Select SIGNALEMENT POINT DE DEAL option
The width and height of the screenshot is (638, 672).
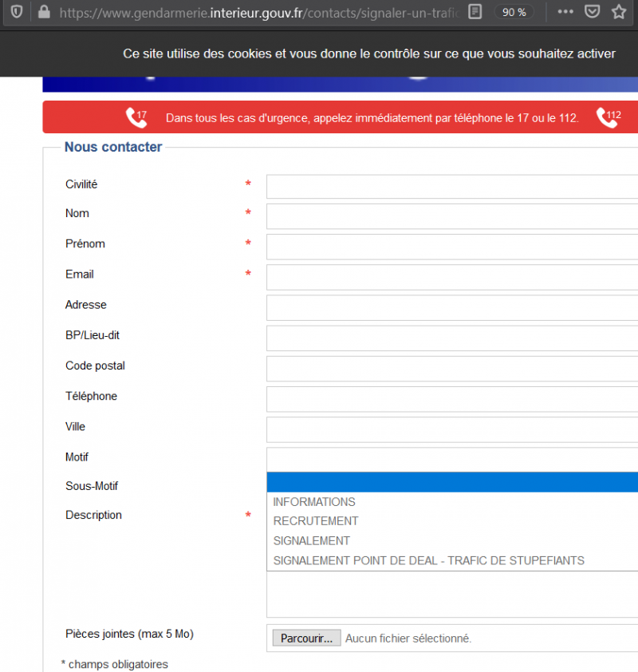(428, 560)
